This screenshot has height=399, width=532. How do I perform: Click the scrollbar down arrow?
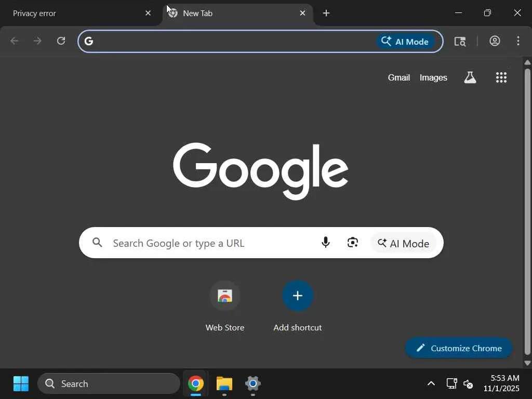tap(527, 363)
